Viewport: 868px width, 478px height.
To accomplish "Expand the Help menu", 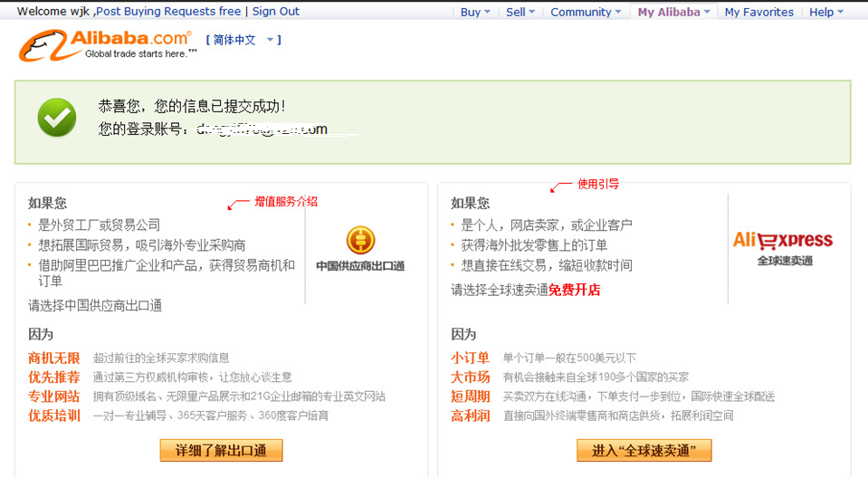I will click(x=825, y=12).
